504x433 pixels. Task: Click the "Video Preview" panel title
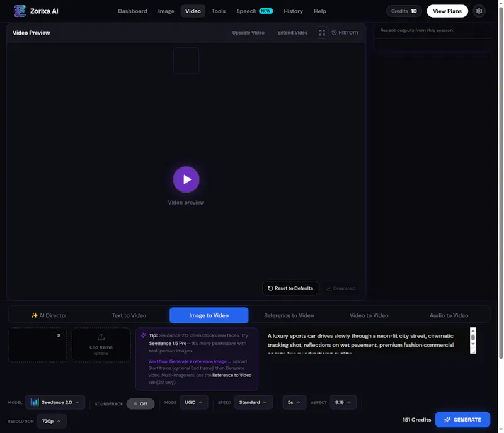pyautogui.click(x=31, y=33)
